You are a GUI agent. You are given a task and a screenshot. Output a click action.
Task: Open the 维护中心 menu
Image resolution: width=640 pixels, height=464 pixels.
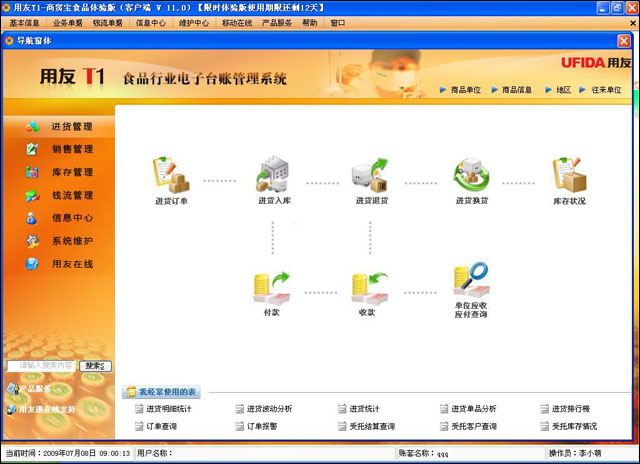pos(193,23)
